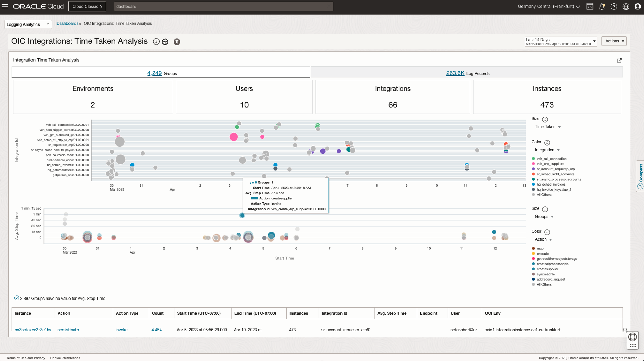Viewport: 644px width, 361px height.
Task: Click the dashboard search input field
Action: [224, 6]
